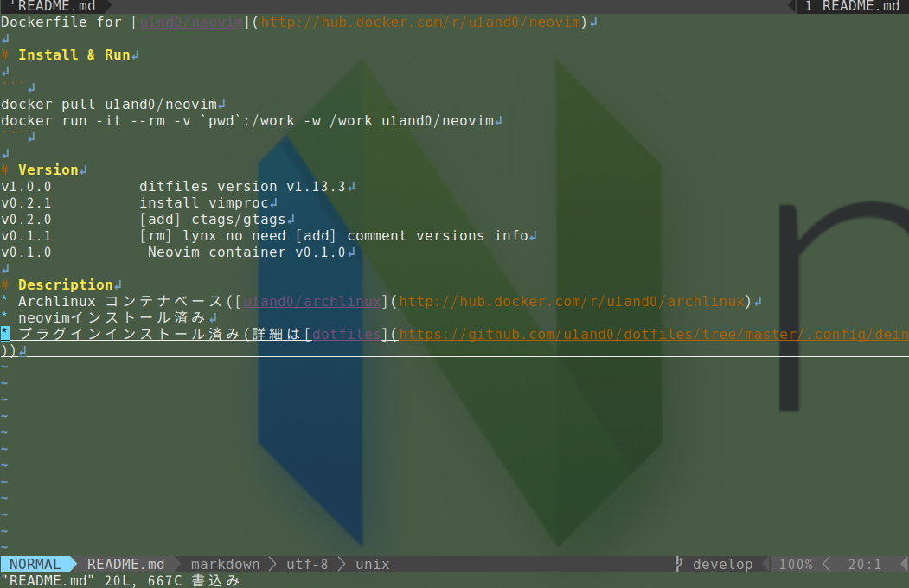Click the 'utf-8' encoding in statusline

307,565
